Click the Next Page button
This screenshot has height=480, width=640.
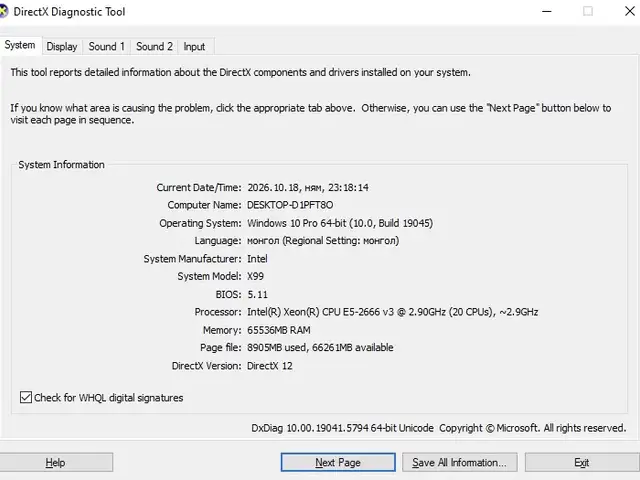(x=338, y=462)
